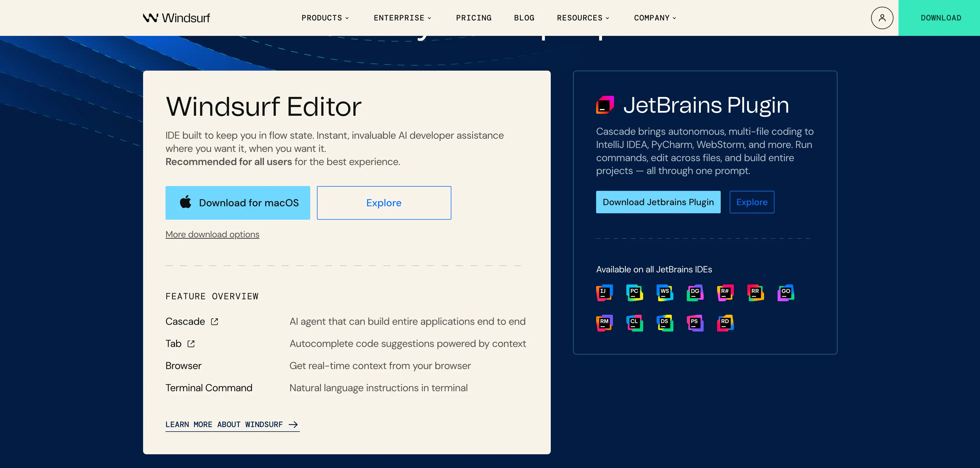Expand the Enterprise dropdown menu
The height and width of the screenshot is (468, 980).
pyautogui.click(x=403, y=18)
